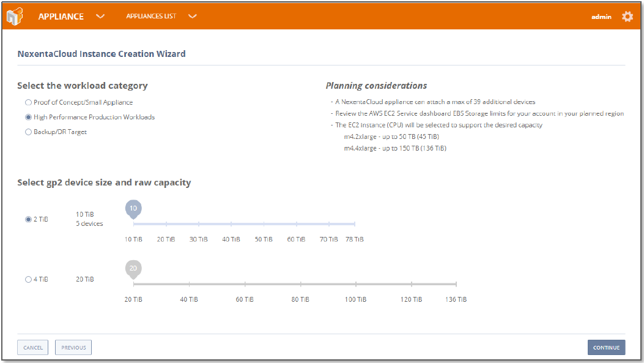The height and width of the screenshot is (363, 644).
Task: Set 4 TiB slider to 80 TiB
Action: tap(300, 284)
